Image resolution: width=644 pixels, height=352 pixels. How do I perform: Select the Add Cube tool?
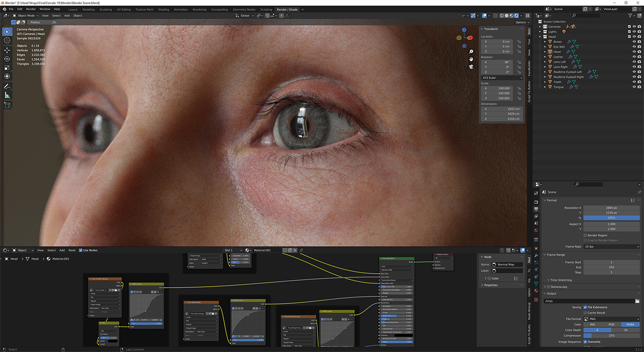click(7, 105)
